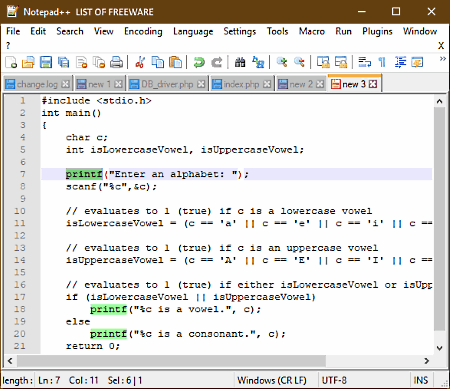
Task: Save the current file with floppy icon
Action: point(46,62)
